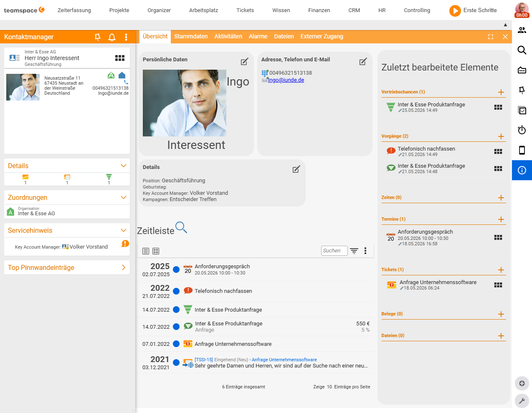
Task: Click into Zeitleiste Suchen field
Action: (334, 251)
